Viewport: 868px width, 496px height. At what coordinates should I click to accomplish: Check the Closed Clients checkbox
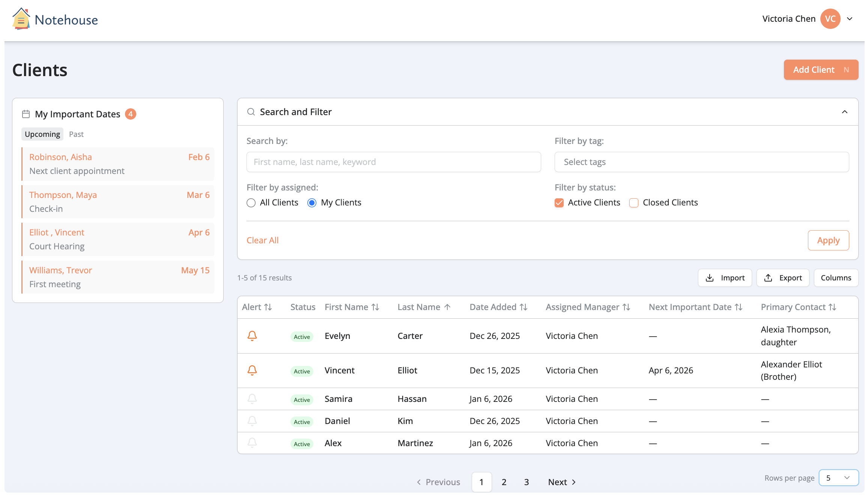click(x=634, y=203)
